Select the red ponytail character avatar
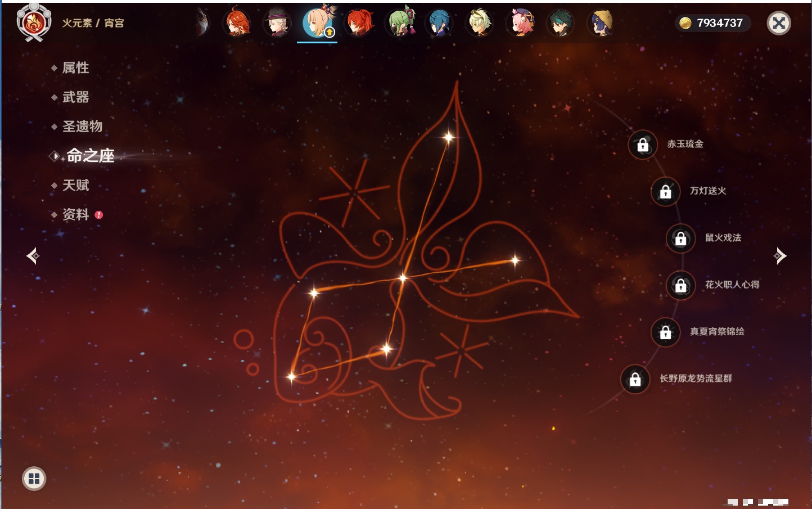812x509 pixels. point(359,23)
